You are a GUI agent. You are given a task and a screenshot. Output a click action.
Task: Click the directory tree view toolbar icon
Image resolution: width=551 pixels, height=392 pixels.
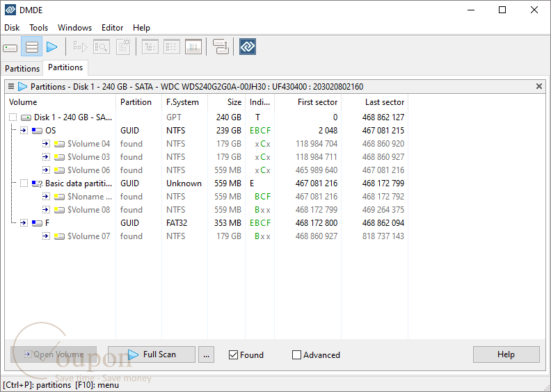tap(150, 47)
